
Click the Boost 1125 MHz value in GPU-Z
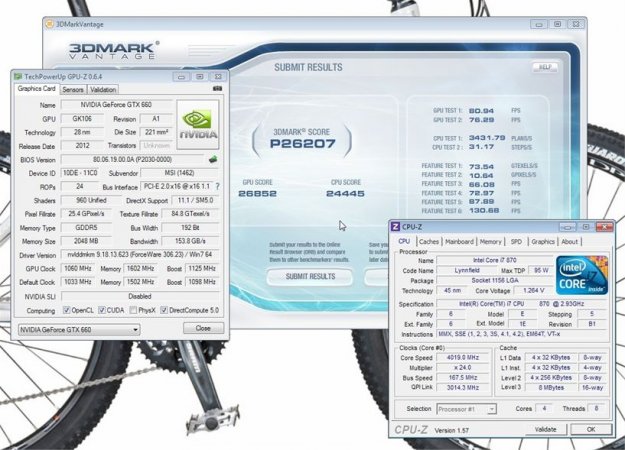coord(202,269)
